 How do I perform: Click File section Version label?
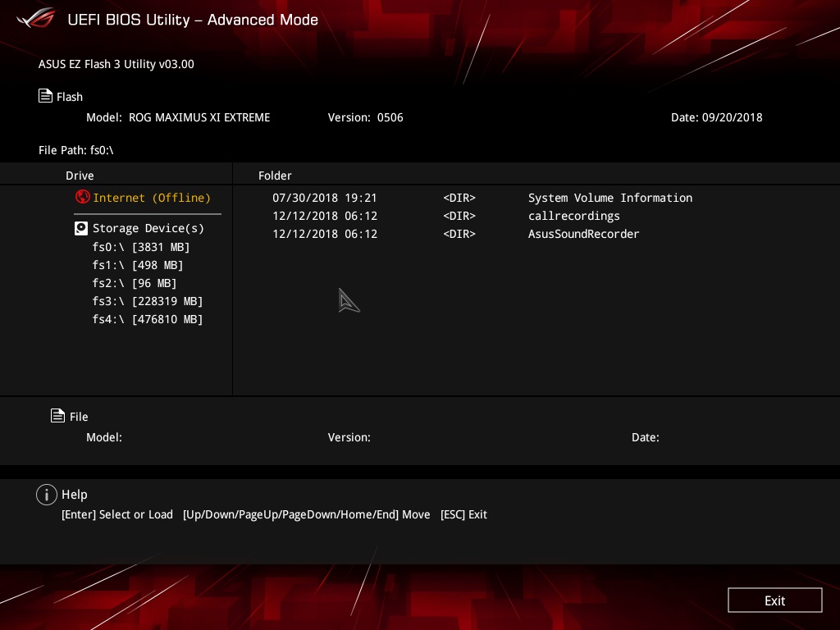[x=349, y=437]
